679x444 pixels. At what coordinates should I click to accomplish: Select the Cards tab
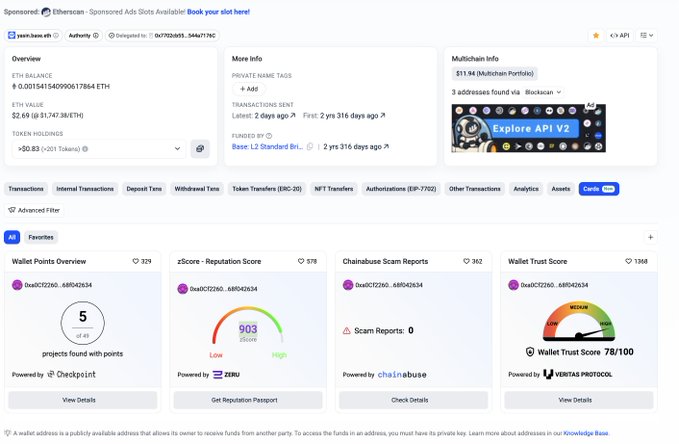click(x=599, y=189)
